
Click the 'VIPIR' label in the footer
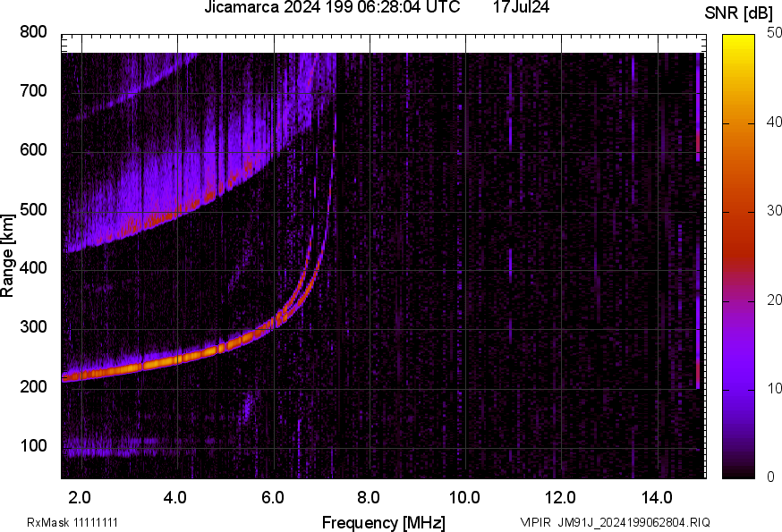[x=536, y=522]
